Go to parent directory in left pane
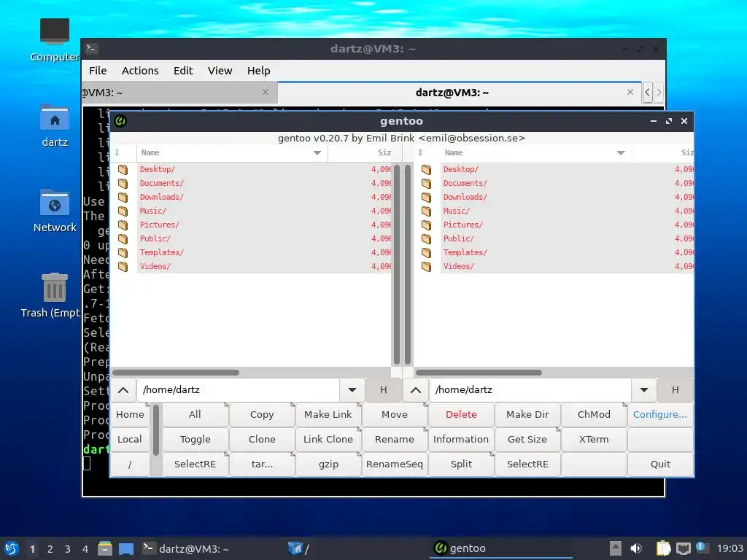747x560 pixels. tap(123, 390)
